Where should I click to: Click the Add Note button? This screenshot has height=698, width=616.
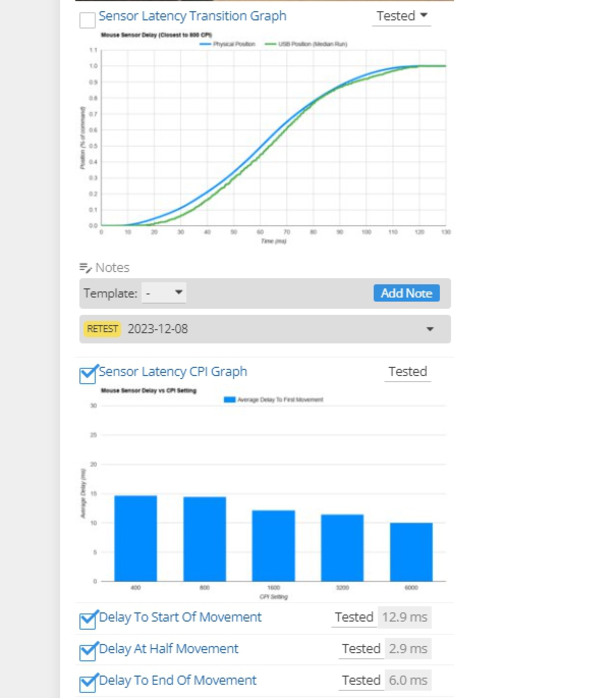406,293
